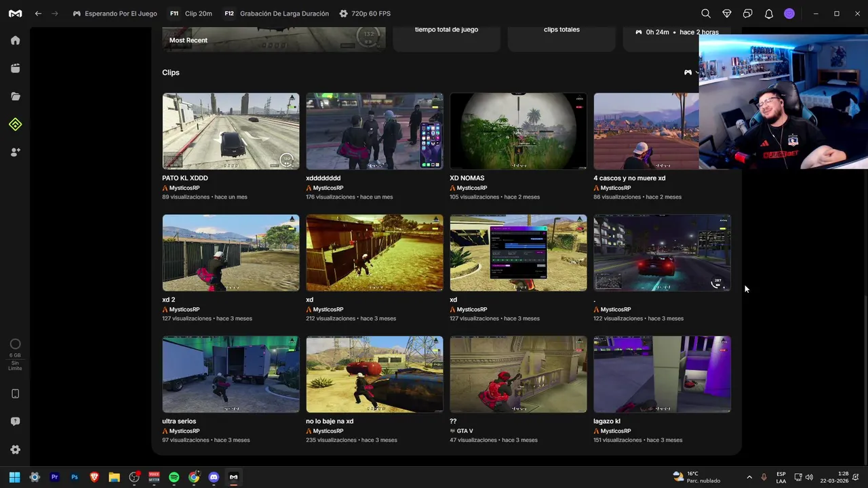This screenshot has height=488, width=868.
Task: Open the help bubble sidebar icon
Action: click(x=15, y=422)
